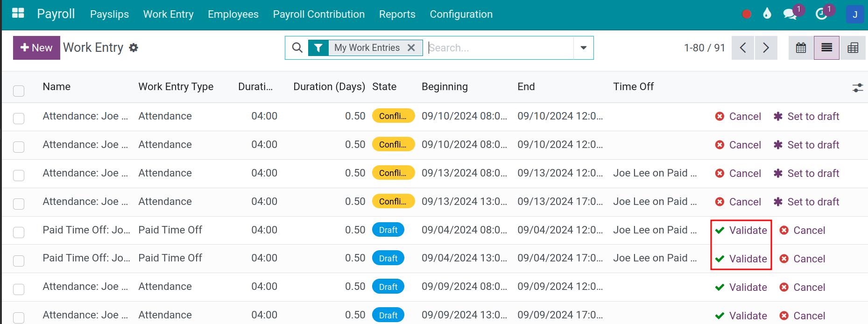Image resolution: width=868 pixels, height=324 pixels.
Task: Open the Configuration menu
Action: pos(461,14)
